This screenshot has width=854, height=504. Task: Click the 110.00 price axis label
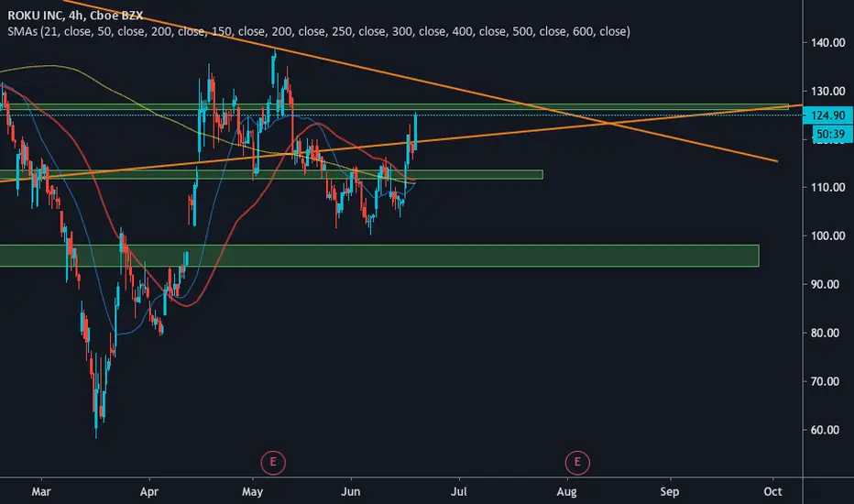tap(827, 188)
